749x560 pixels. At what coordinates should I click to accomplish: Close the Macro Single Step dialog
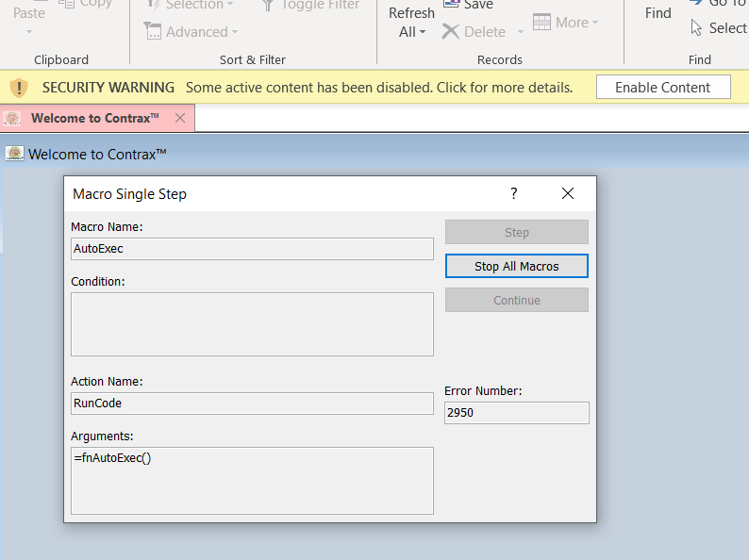coord(567,193)
